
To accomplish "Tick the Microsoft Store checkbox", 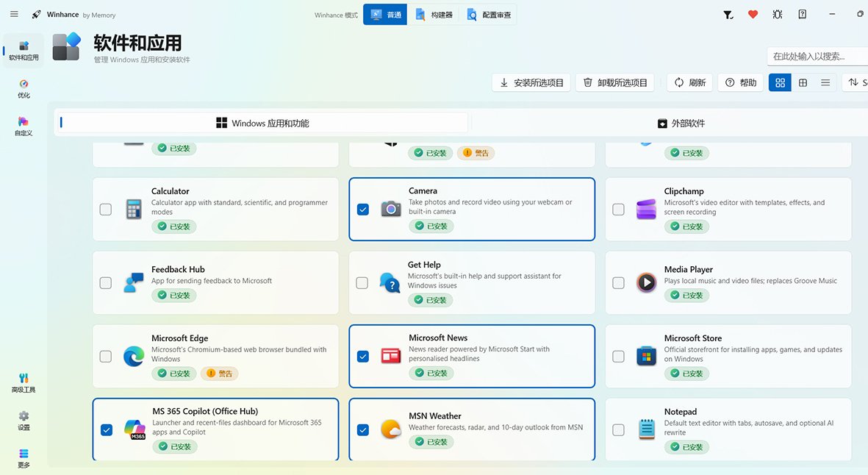I will (618, 357).
